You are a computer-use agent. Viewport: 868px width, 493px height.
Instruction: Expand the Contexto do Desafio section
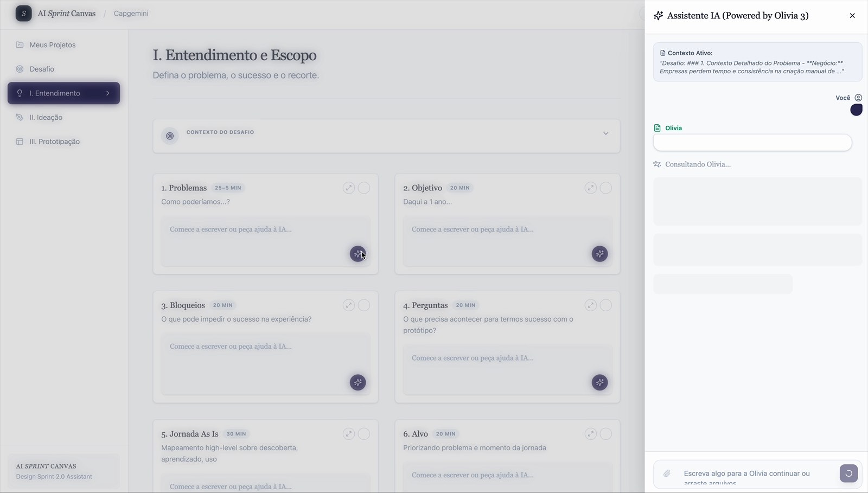606,133
